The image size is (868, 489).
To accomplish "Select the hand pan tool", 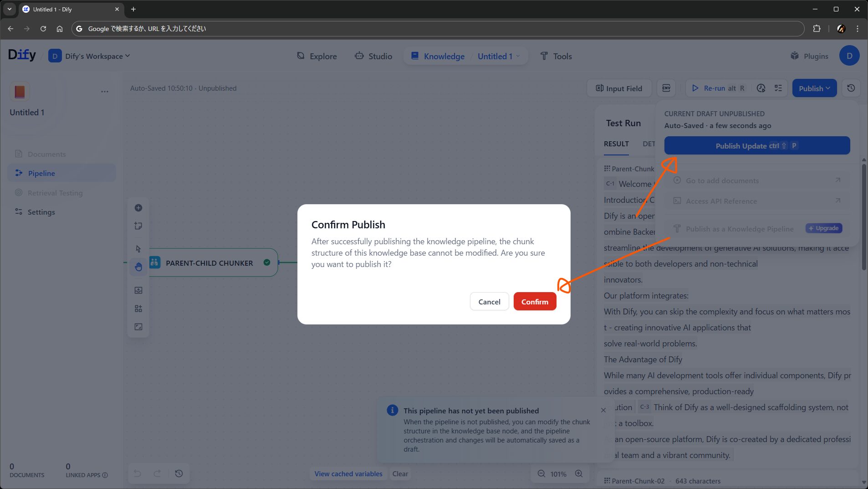I will tap(138, 267).
